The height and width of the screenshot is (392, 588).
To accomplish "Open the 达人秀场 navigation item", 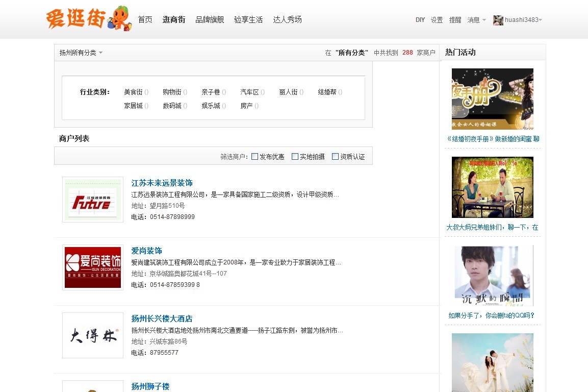I will coord(287,19).
